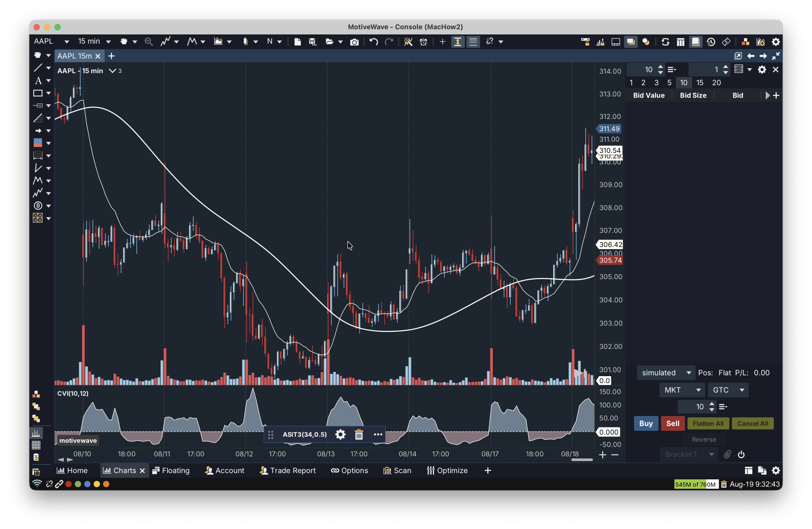The height and width of the screenshot is (529, 812).
Task: Open the DOM panel settings gear
Action: (762, 69)
